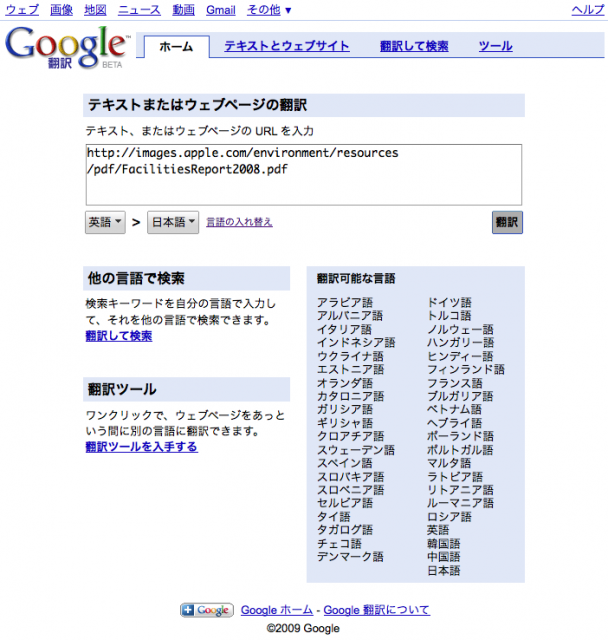This screenshot has height=640, width=608.
Task: Click ギリシャ語 in the language list
Action: [x=345, y=423]
